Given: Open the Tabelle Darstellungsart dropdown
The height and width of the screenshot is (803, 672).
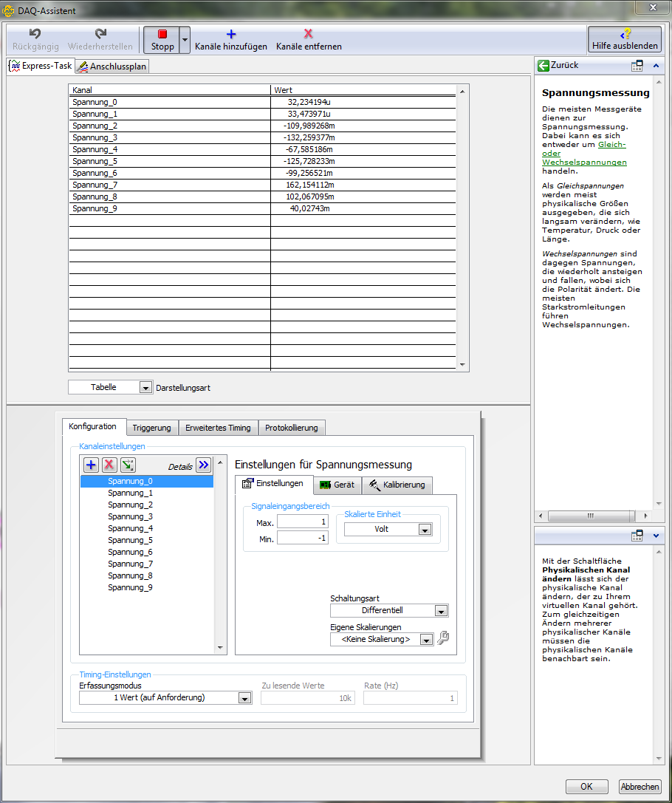Looking at the screenshot, I should click(x=146, y=388).
